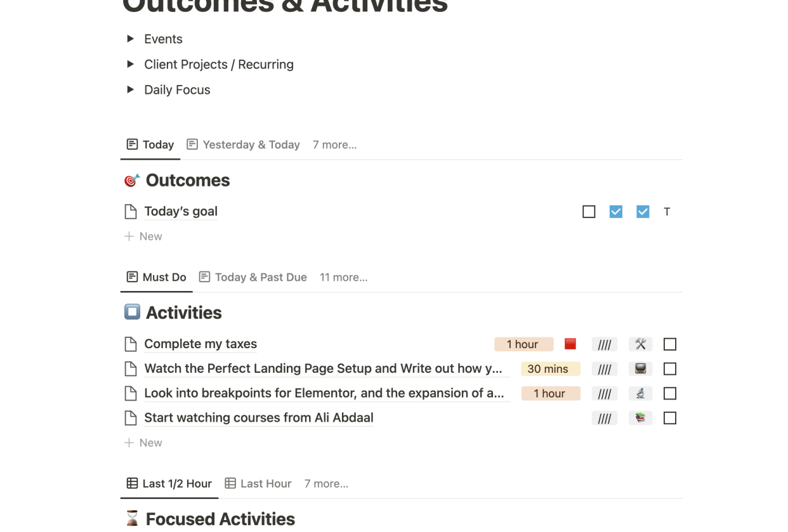The width and height of the screenshot is (788, 532).
Task: Click the hourglass icon beside Focused Activities heading
Action: (x=131, y=518)
